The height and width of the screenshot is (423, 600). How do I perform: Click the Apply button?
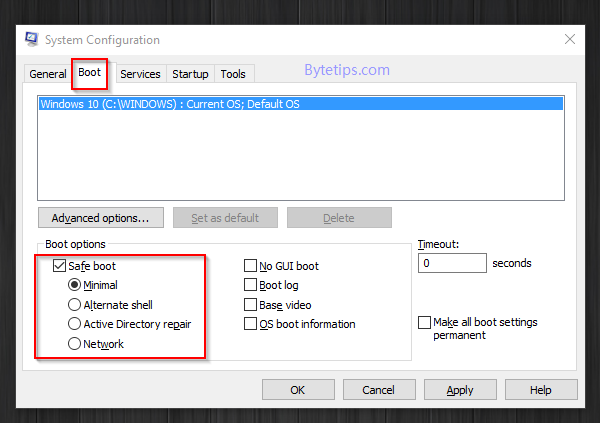[x=460, y=390]
